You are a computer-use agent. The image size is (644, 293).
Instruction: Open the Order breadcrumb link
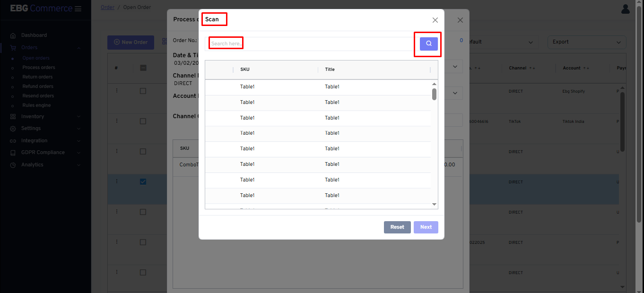[x=107, y=7]
